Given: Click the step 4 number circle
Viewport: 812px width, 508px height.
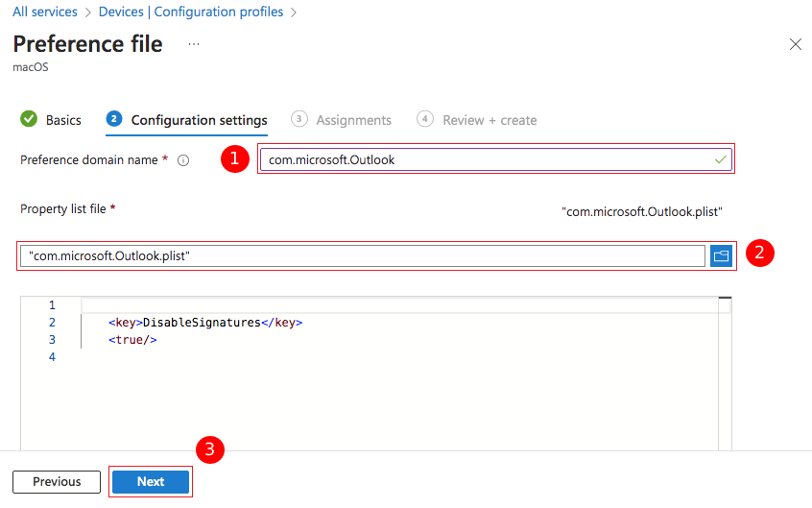Looking at the screenshot, I should [x=425, y=119].
